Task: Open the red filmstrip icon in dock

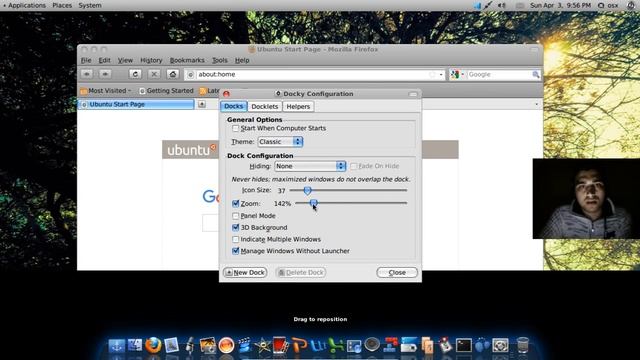Action: (x=281, y=345)
